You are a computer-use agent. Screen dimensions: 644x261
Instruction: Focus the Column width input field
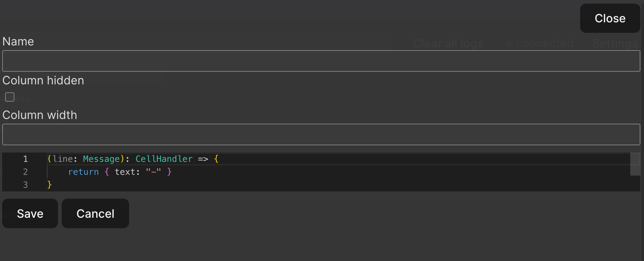click(321, 134)
